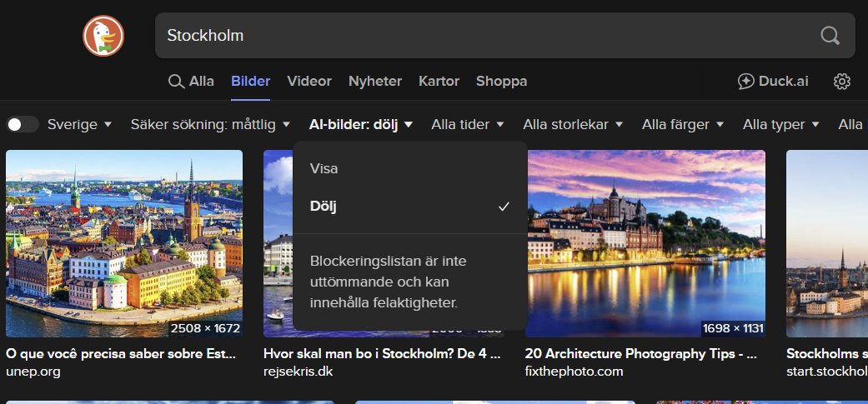Focus the search field containing Stockholm

click(504, 36)
